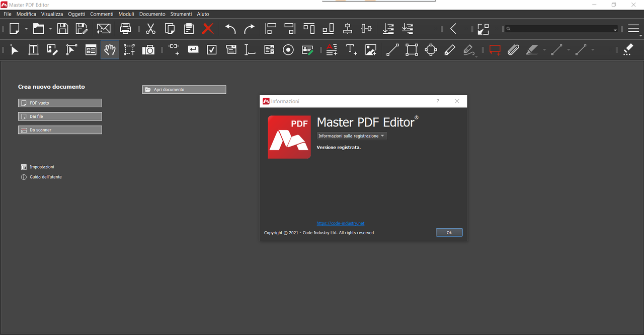
Task: Open the hamburger menu icon
Action: point(633,29)
